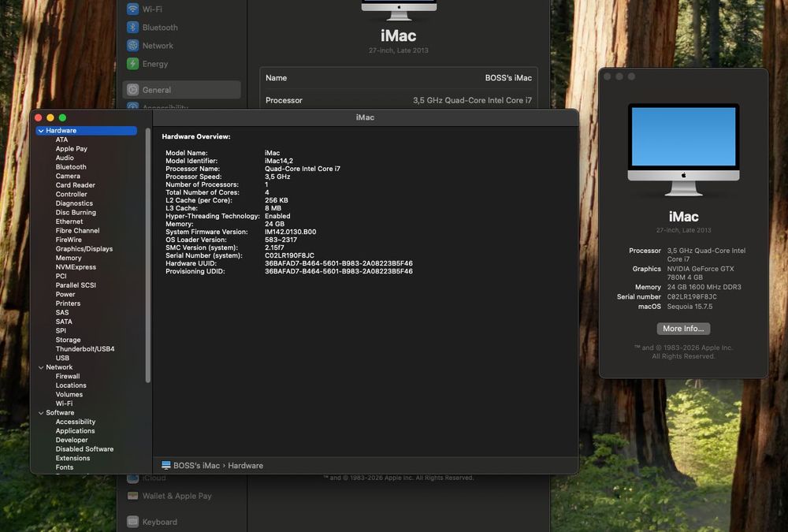The height and width of the screenshot is (532, 788).
Task: Select Fibre Channel in Hardware list
Action: tap(77, 230)
